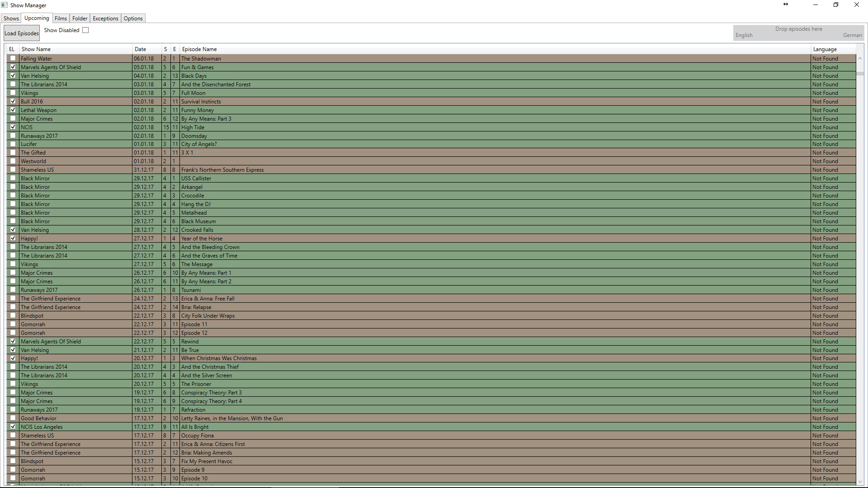Open the Films tab

coord(61,19)
